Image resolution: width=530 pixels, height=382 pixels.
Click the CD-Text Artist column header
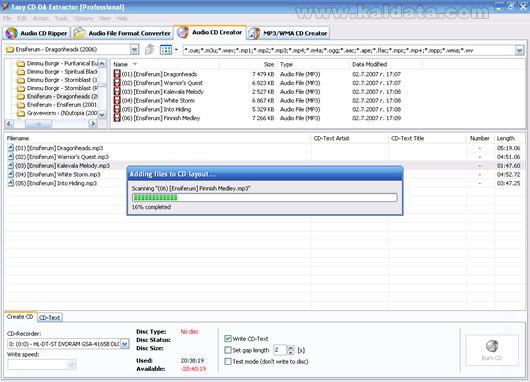click(x=350, y=138)
